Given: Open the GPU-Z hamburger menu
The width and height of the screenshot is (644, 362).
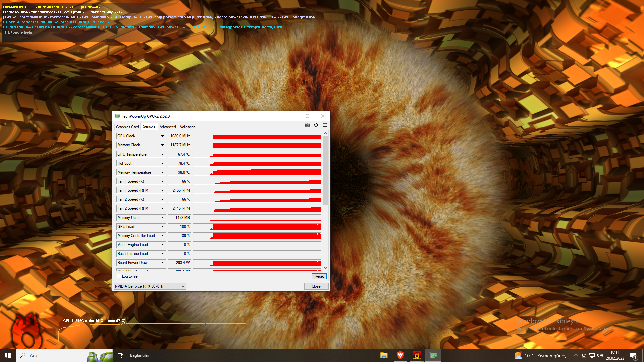Looking at the screenshot, I should point(325,125).
